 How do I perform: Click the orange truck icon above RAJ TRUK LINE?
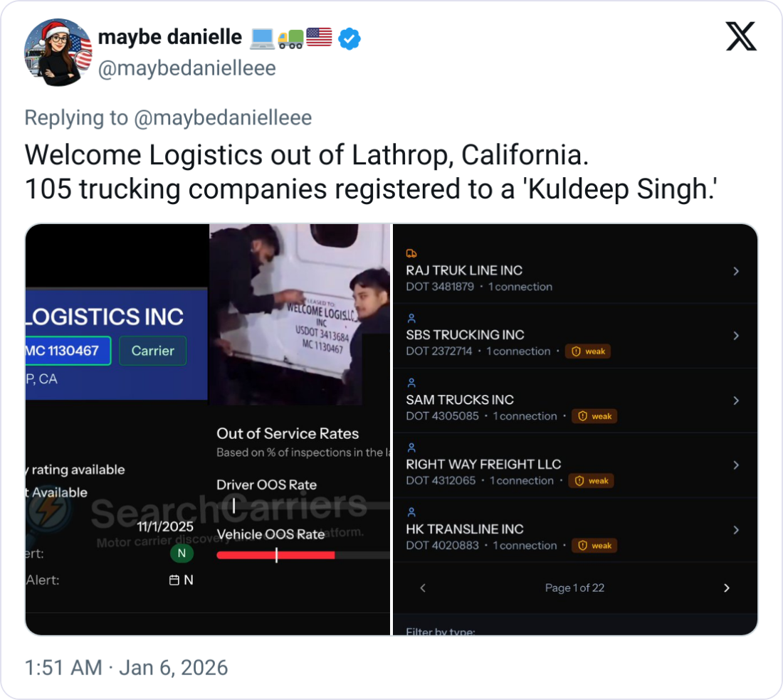point(411,253)
